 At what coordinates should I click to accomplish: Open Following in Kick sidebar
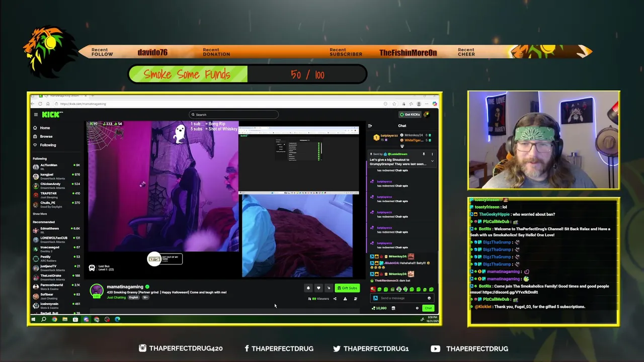pos(44,145)
